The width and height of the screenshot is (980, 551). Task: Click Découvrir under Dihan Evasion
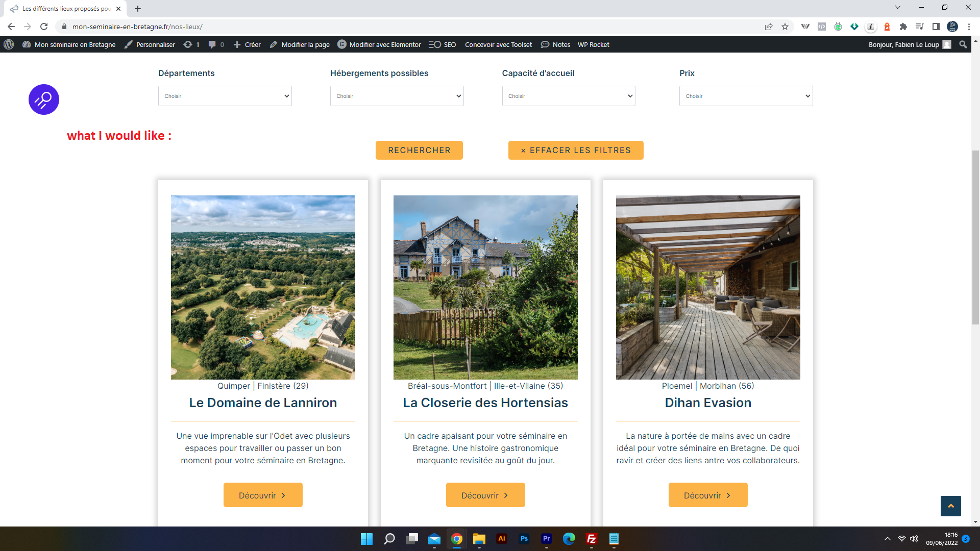click(x=707, y=495)
